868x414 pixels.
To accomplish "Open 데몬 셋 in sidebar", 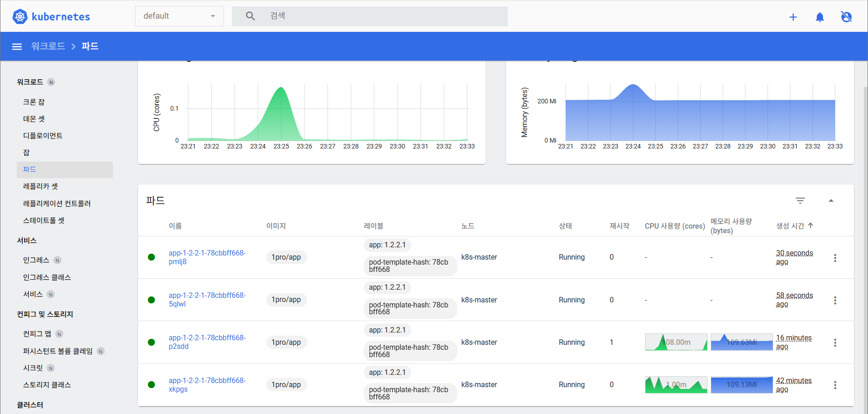I will pyautogui.click(x=34, y=119).
